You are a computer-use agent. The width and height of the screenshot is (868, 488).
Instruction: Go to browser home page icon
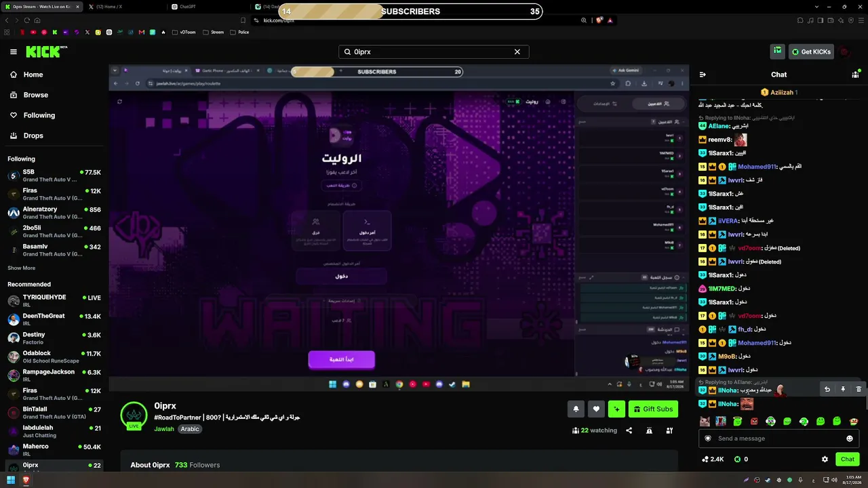[37, 20]
